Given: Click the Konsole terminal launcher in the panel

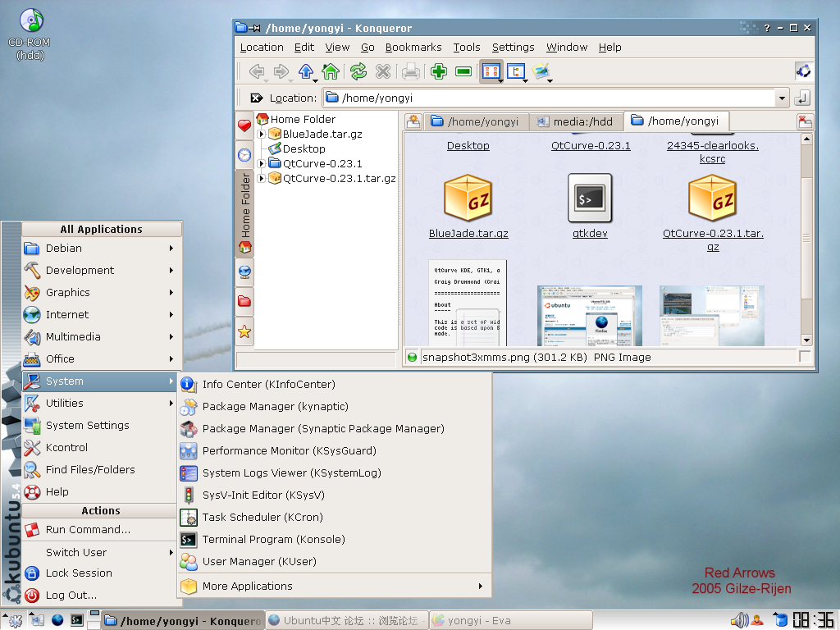Looking at the screenshot, I should click(x=77, y=620).
